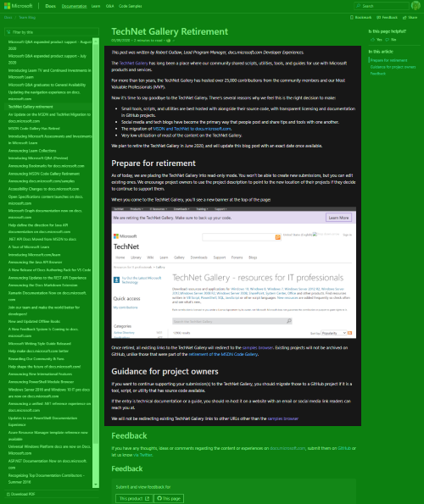
Task: Jump to Prepare for retirement section
Action: click(x=388, y=60)
